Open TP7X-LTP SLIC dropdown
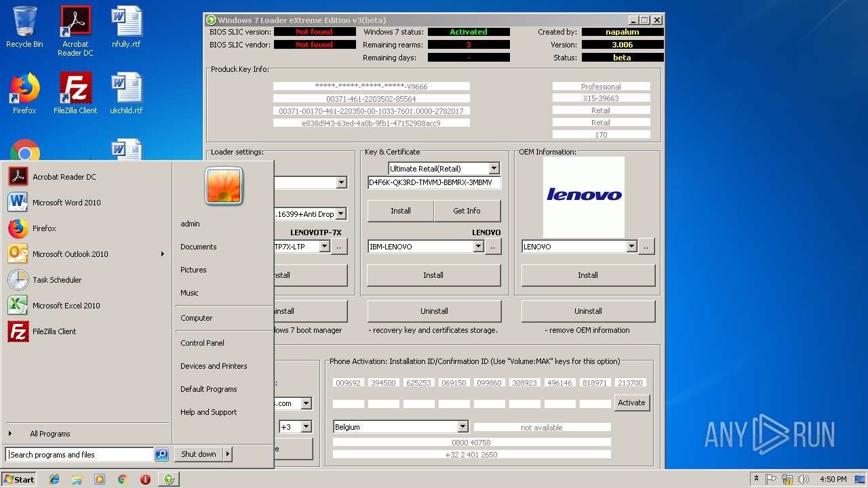The image size is (868, 488). (x=324, y=247)
